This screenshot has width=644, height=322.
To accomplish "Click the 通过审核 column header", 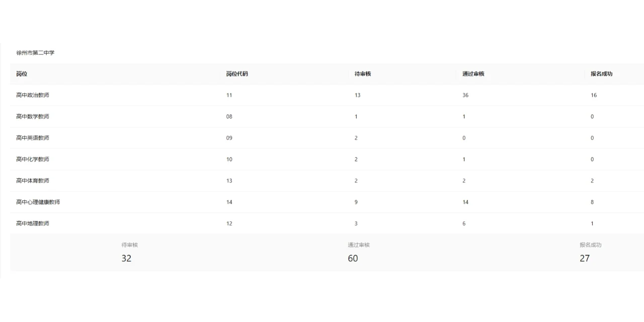I will point(473,74).
